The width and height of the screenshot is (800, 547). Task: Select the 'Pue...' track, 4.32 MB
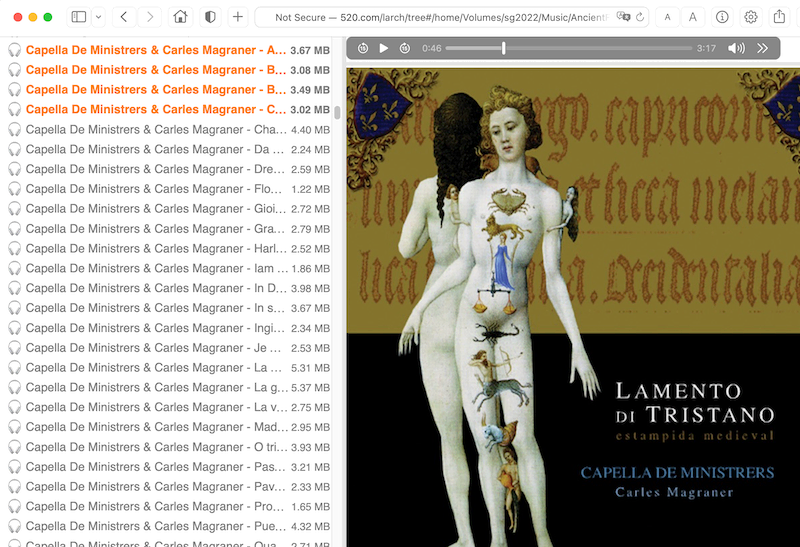[x=169, y=527]
